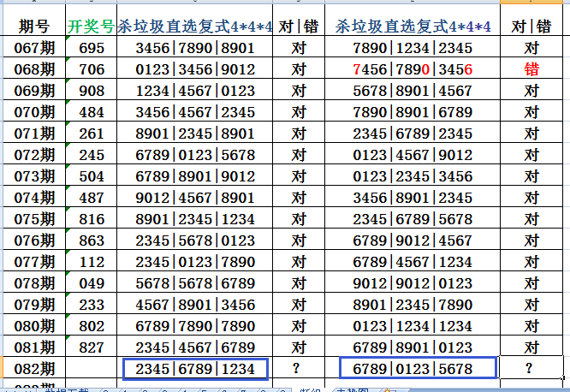Click the 081期 row label

[x=34, y=347]
